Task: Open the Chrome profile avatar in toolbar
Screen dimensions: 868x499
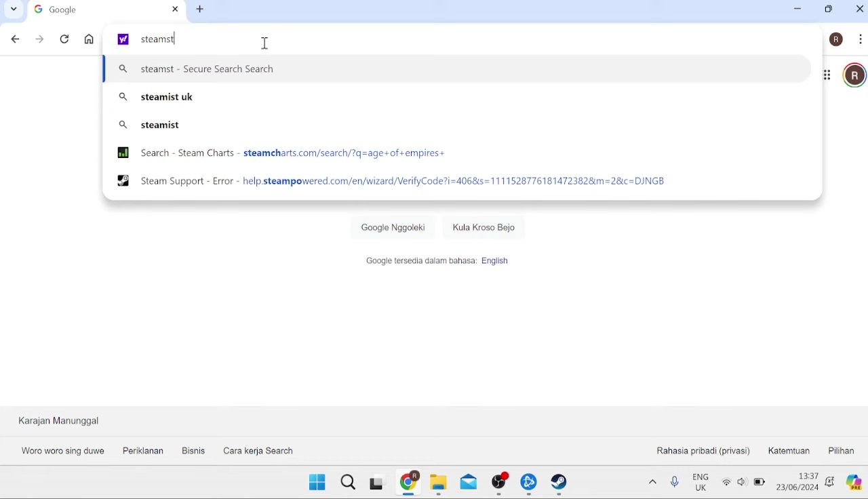Action: coord(836,39)
